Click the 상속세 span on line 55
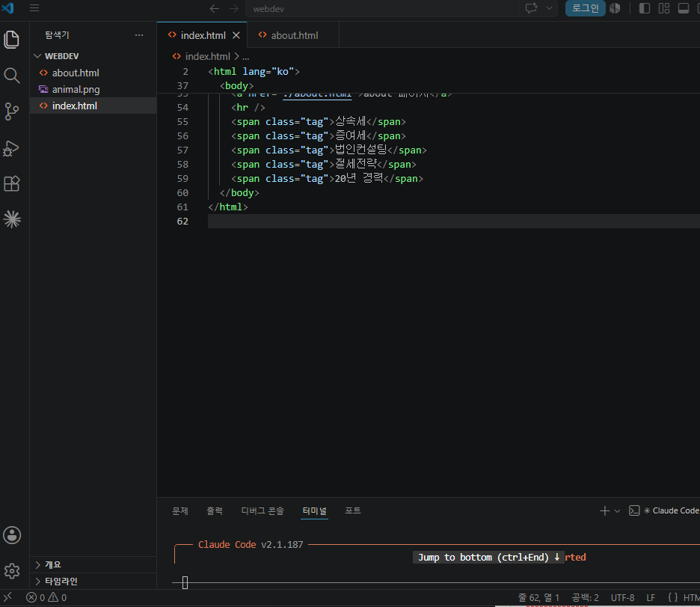Screen dimensions: 700x607 (x=319, y=121)
